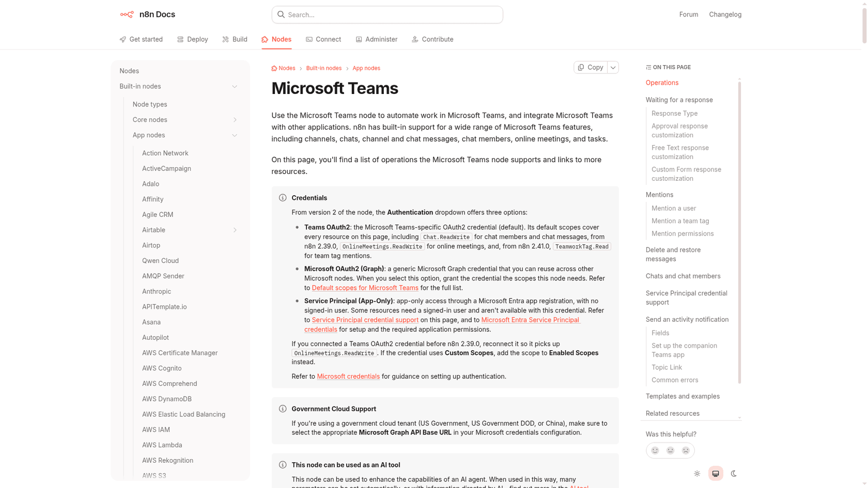868x488 pixels.
Task: Open Service Principal credential support link
Action: point(365,320)
